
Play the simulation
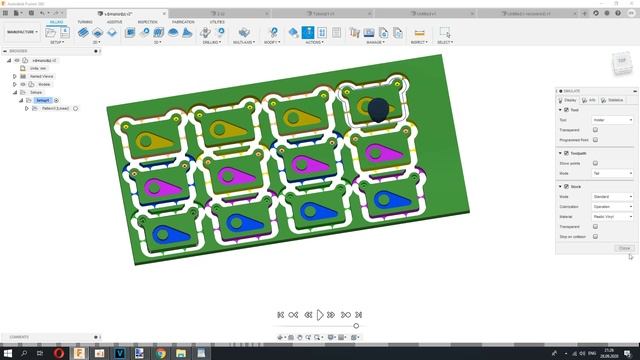320,315
